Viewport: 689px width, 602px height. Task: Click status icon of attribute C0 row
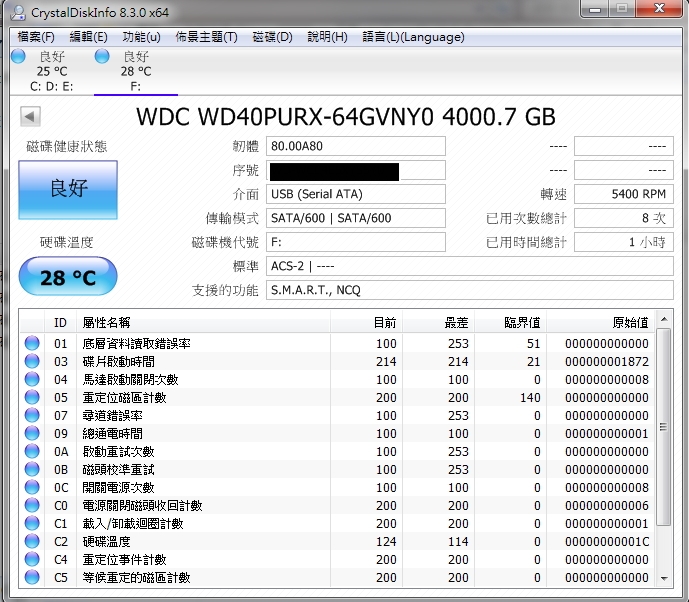pyautogui.click(x=32, y=505)
